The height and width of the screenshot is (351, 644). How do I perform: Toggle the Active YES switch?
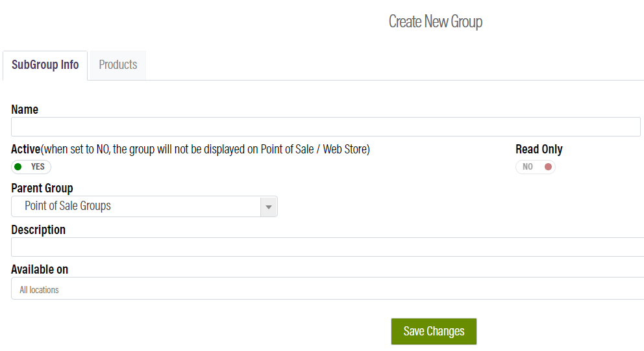31,167
